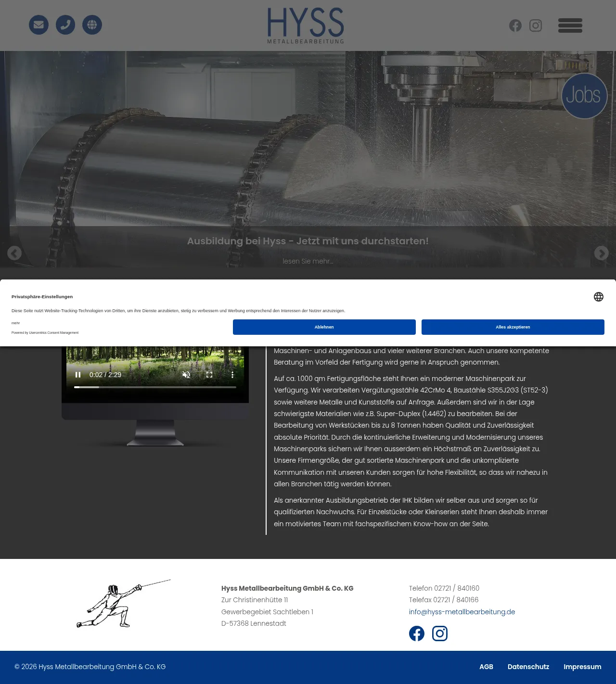Toggle video fullscreen mode
This screenshot has height=684, width=616.
tap(209, 375)
